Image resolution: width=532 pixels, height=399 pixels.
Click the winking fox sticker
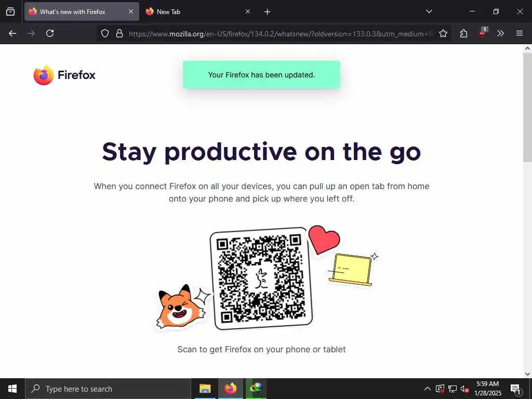pyautogui.click(x=181, y=307)
